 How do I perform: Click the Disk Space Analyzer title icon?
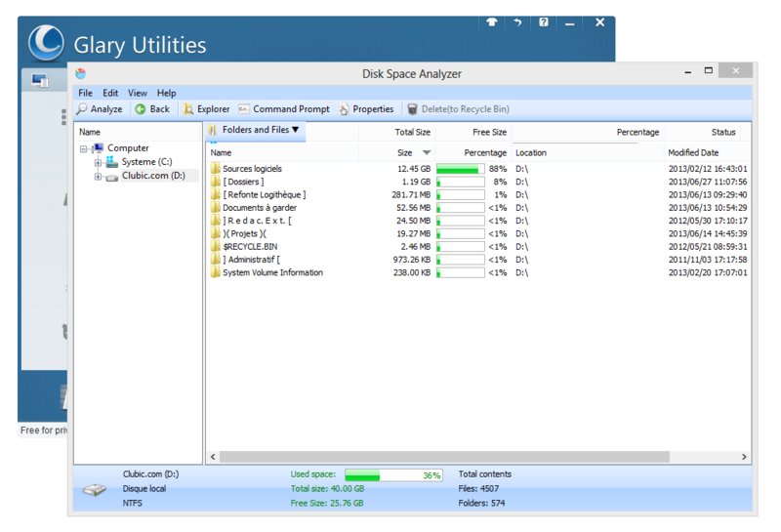[81, 74]
